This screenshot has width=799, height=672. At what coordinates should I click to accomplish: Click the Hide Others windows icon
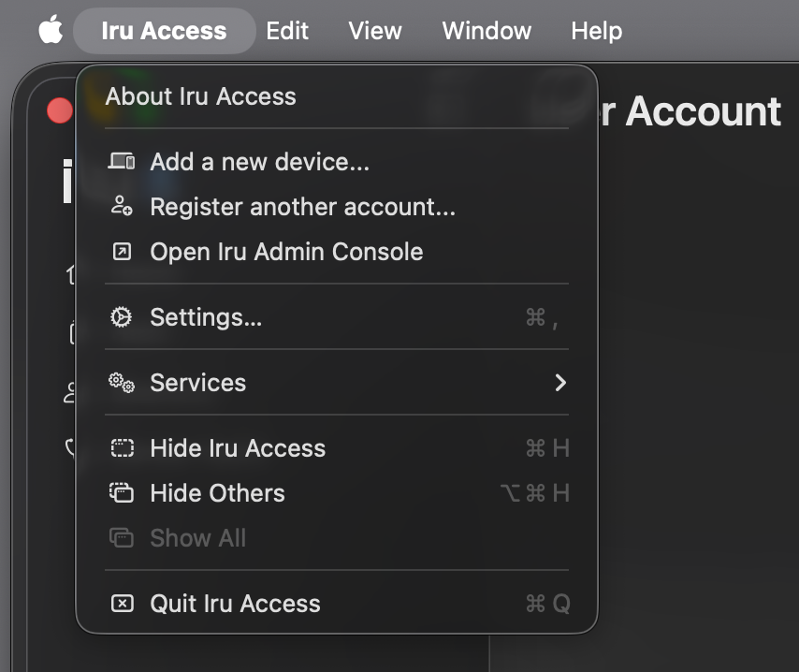coord(122,493)
